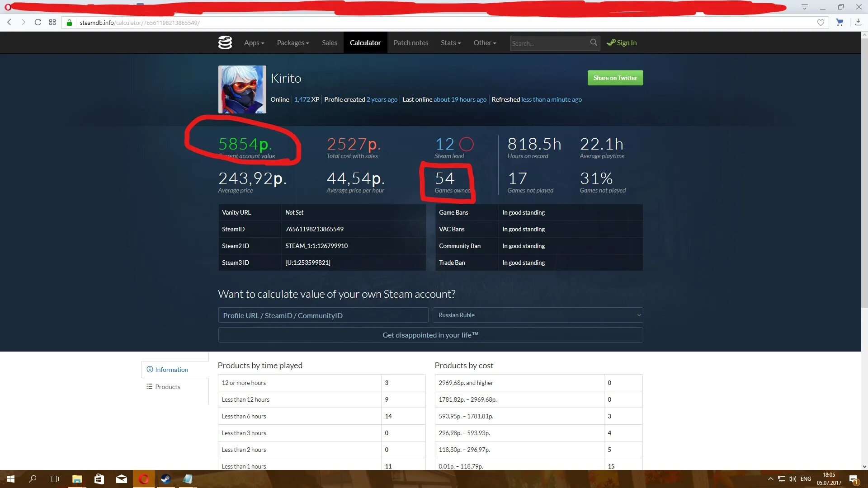Image resolution: width=868 pixels, height=488 pixels.
Task: Go to the Sales page
Action: pyautogui.click(x=330, y=42)
